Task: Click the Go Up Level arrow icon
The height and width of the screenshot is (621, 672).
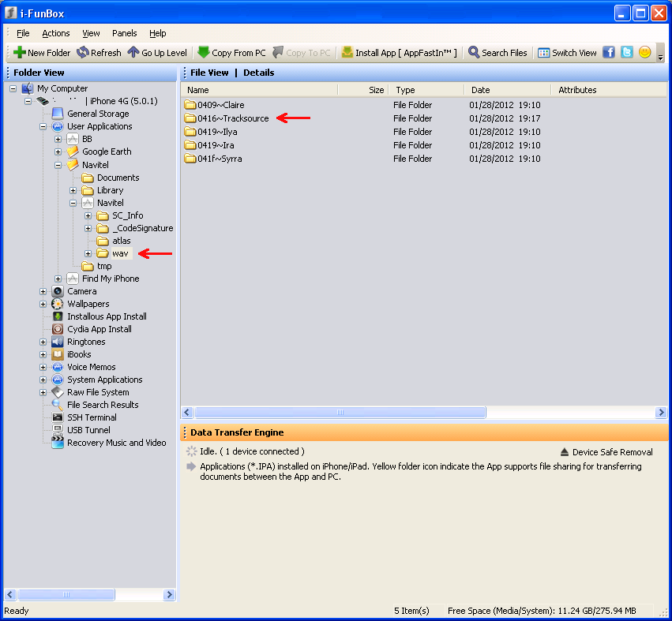Action: (x=133, y=53)
